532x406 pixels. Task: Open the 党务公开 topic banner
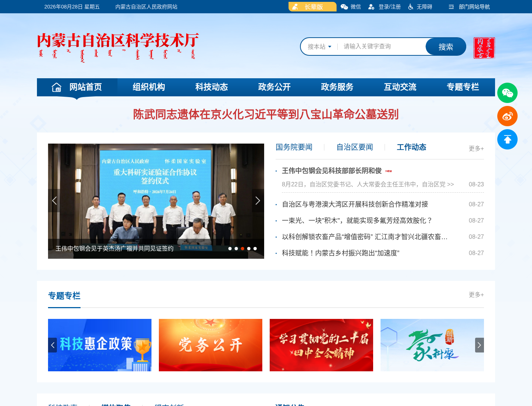click(211, 345)
